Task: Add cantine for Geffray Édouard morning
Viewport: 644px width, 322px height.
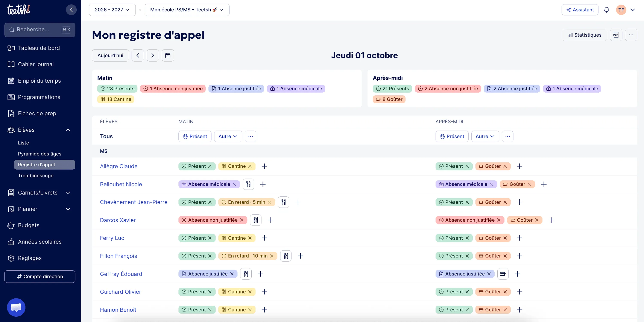Action: (x=246, y=274)
